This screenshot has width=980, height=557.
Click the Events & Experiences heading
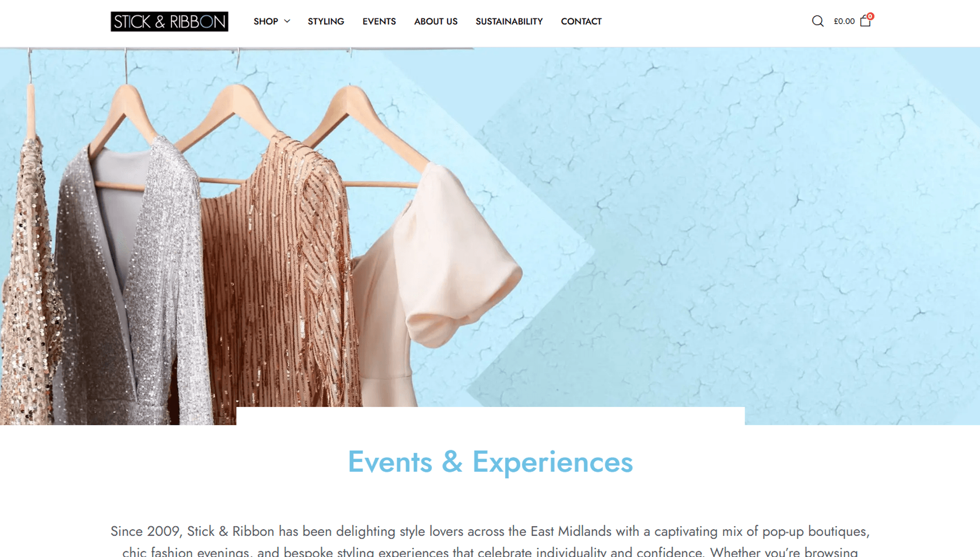point(490,462)
